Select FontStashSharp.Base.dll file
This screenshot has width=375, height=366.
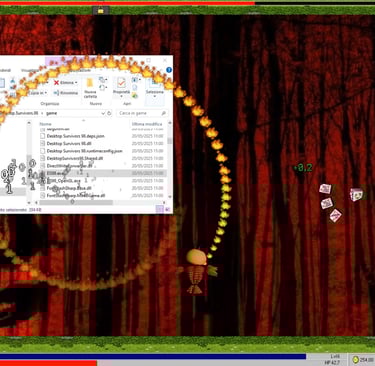(x=69, y=188)
